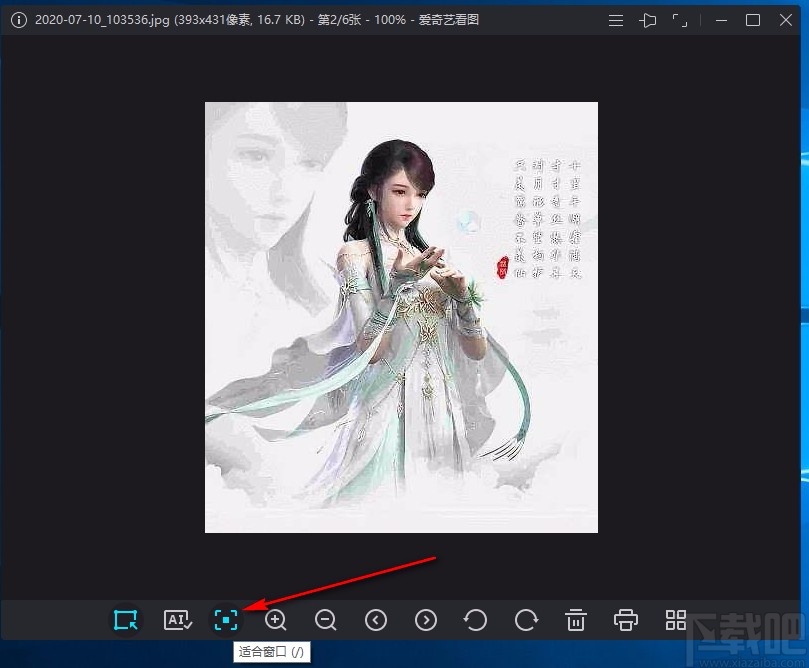809x668 pixels.
Task: Select the screenshot crop tool
Action: coord(126,620)
